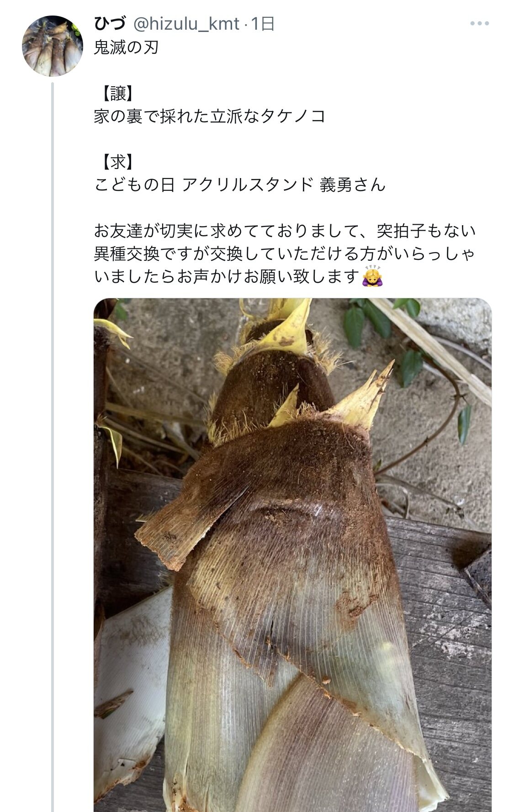
Task: Tap the last line ending お願い致します
Action: click(x=227, y=276)
